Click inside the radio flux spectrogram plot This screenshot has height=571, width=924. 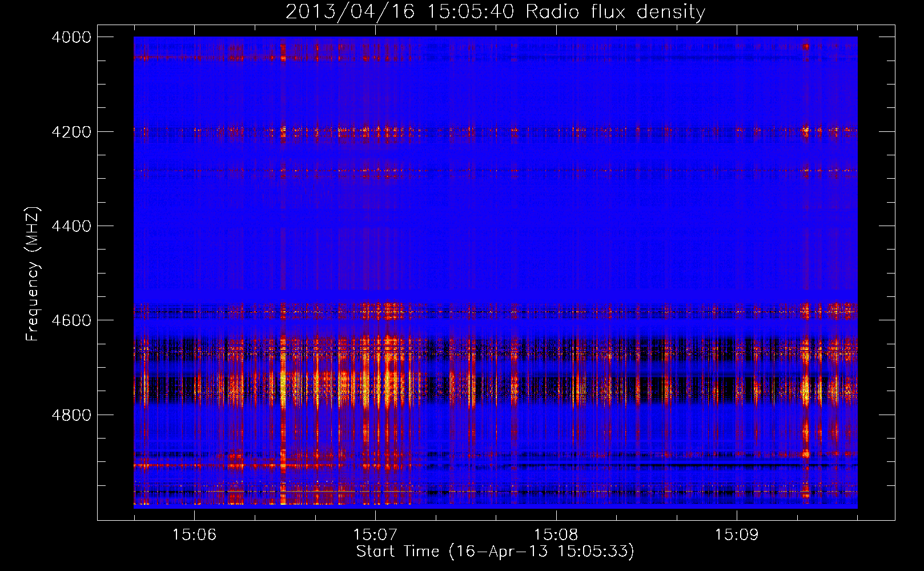pyautogui.click(x=496, y=272)
